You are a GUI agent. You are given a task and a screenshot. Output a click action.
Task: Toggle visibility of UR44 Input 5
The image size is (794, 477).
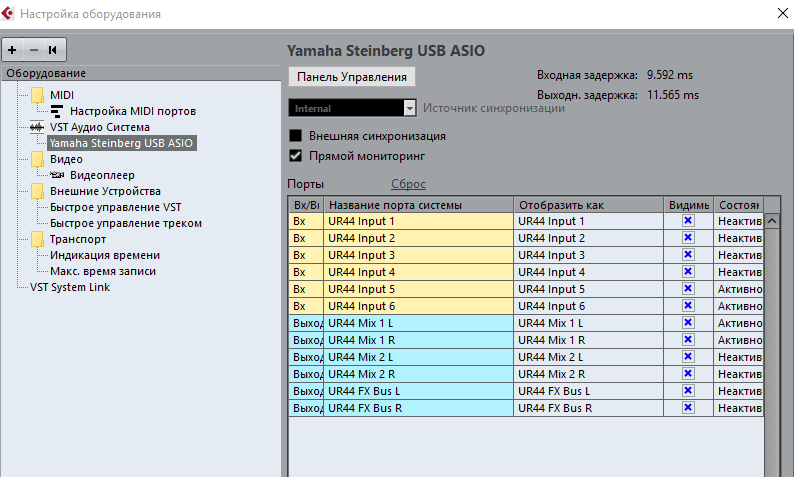point(688,289)
